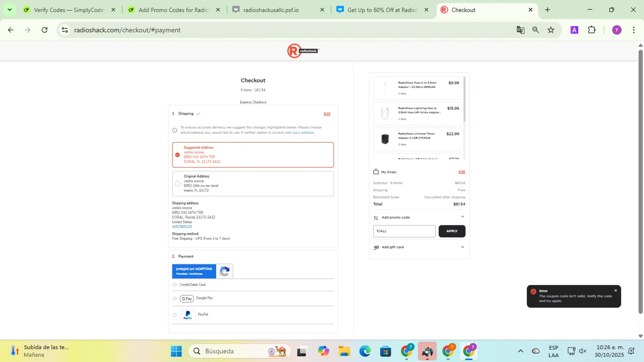This screenshot has height=362, width=644.
Task: Click the OneDrive cloud tray icon
Action: 536,351
